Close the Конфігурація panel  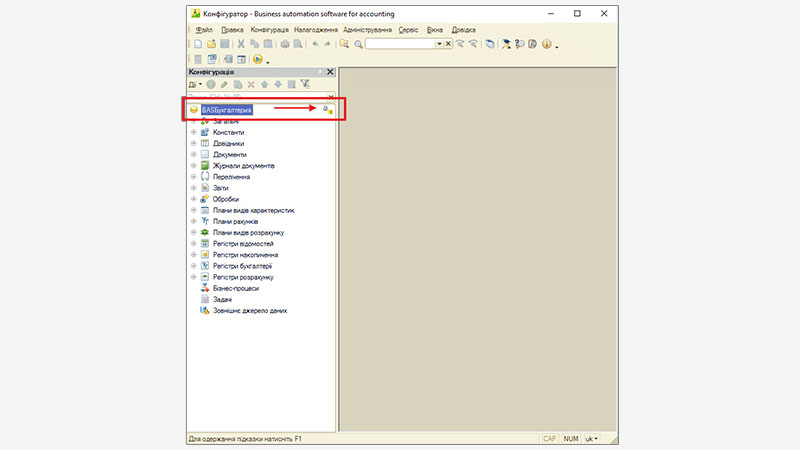[330, 72]
